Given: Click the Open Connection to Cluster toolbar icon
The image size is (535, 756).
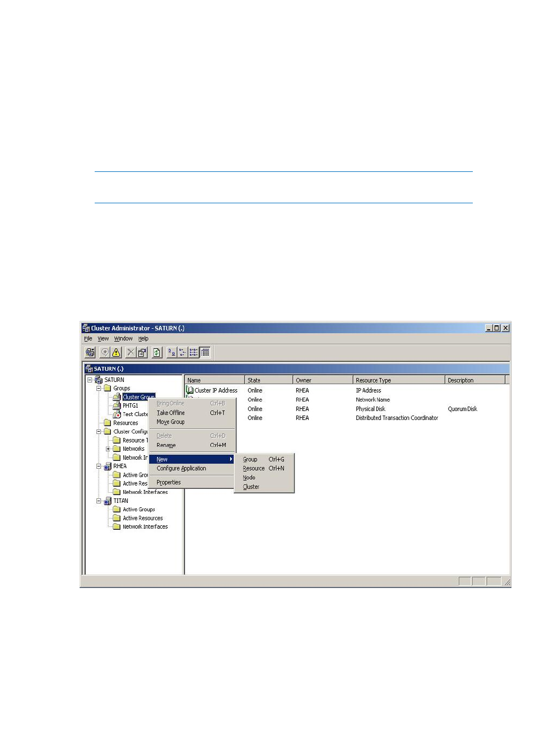Looking at the screenshot, I should tap(90, 352).
